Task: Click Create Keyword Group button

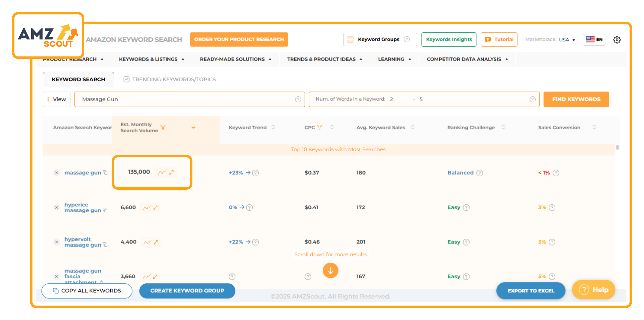Action: click(x=187, y=291)
